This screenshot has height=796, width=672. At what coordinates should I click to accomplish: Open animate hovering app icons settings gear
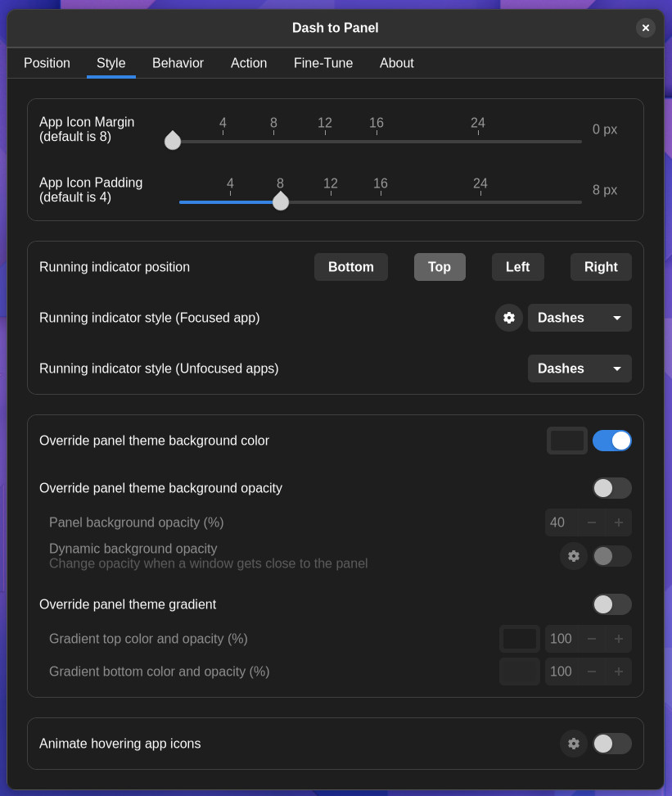[574, 744]
